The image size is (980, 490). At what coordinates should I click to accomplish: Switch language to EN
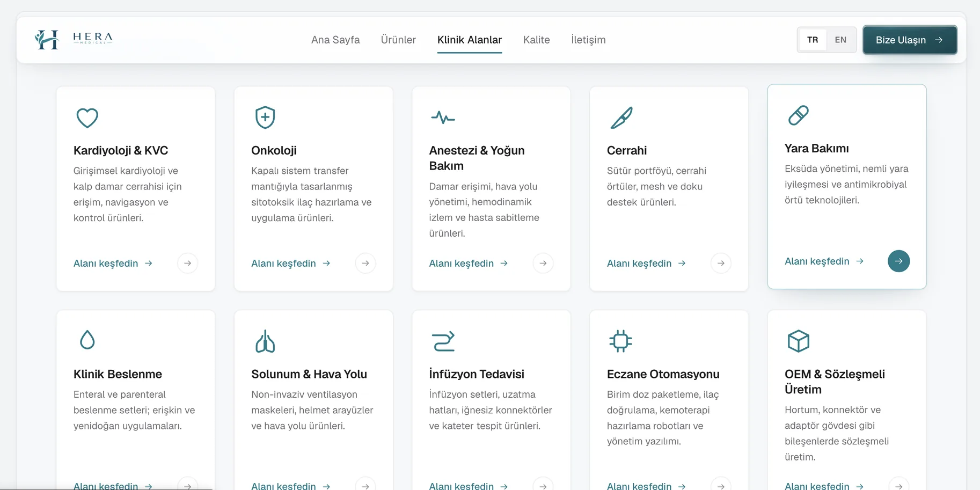(840, 40)
